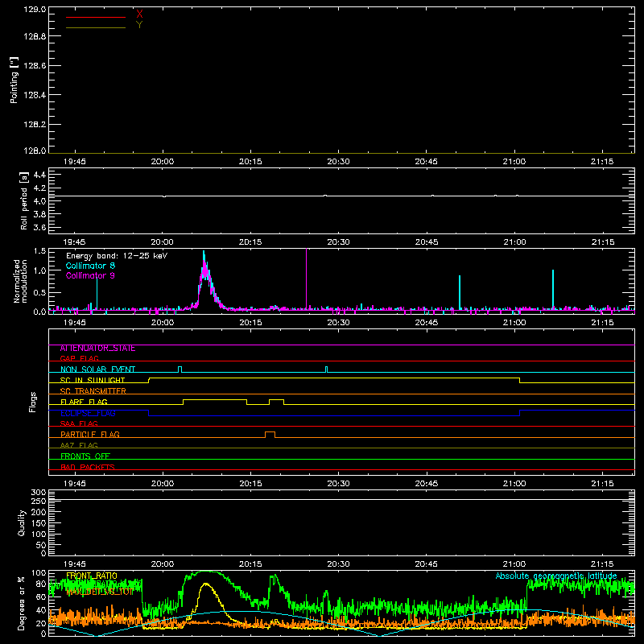
Task: Click the 'Roll period [s]' axis title
Action: [x=24, y=200]
